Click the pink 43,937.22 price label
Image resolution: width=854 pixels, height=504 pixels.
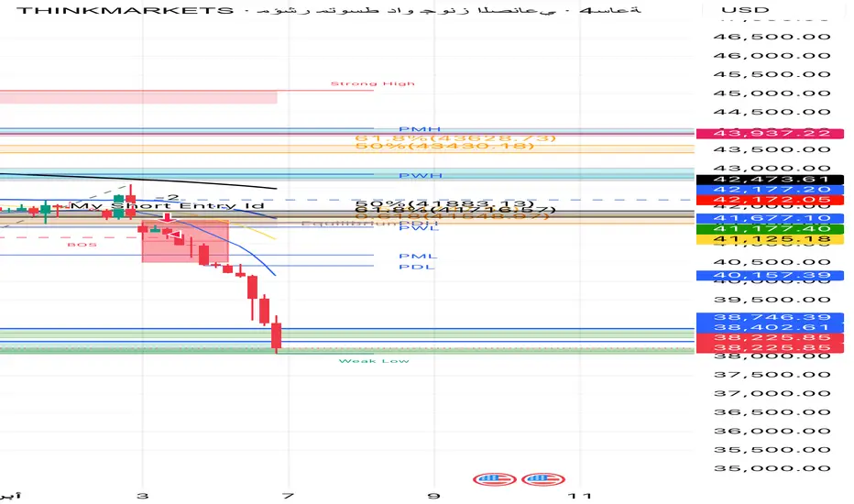[770, 134]
